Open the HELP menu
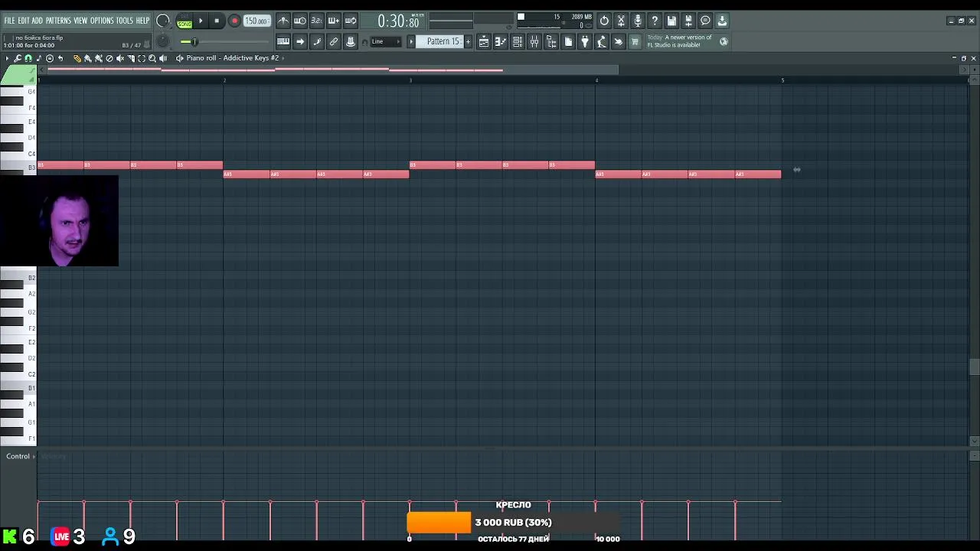Viewport: 980px width, 551px height. click(x=142, y=21)
